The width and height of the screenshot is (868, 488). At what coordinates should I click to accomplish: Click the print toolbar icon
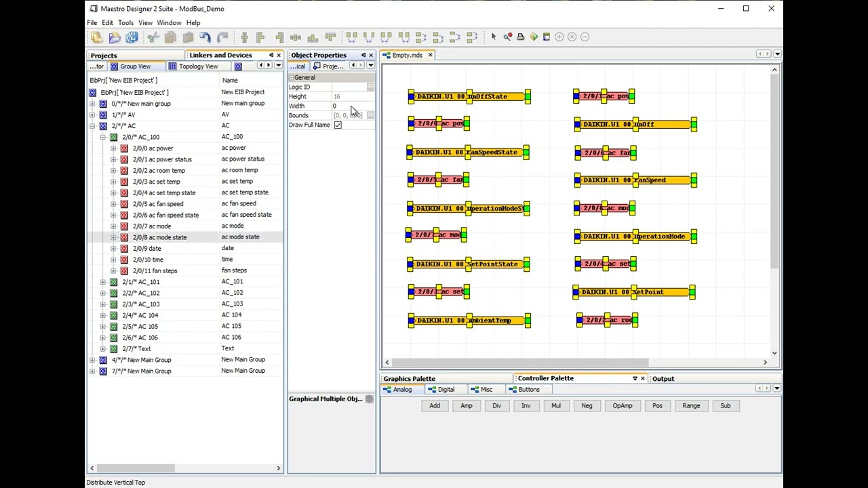pyautogui.click(x=520, y=37)
